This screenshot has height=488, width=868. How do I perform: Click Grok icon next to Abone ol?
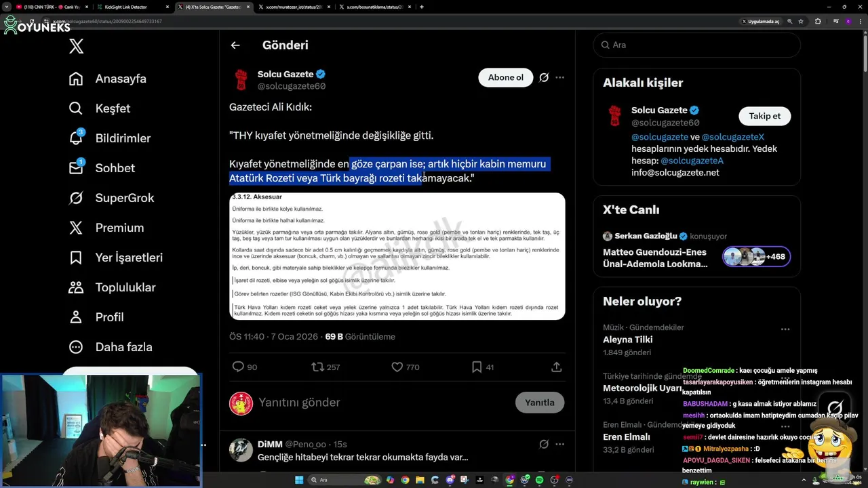(x=544, y=77)
